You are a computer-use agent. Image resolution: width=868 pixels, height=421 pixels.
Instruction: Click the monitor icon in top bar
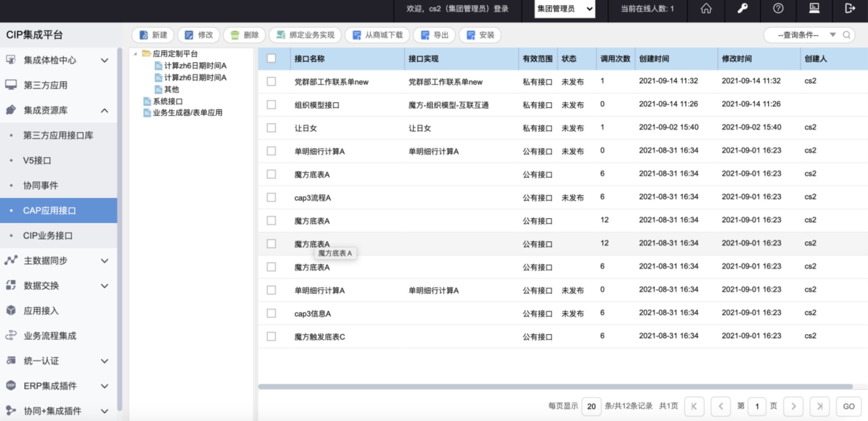814,9
